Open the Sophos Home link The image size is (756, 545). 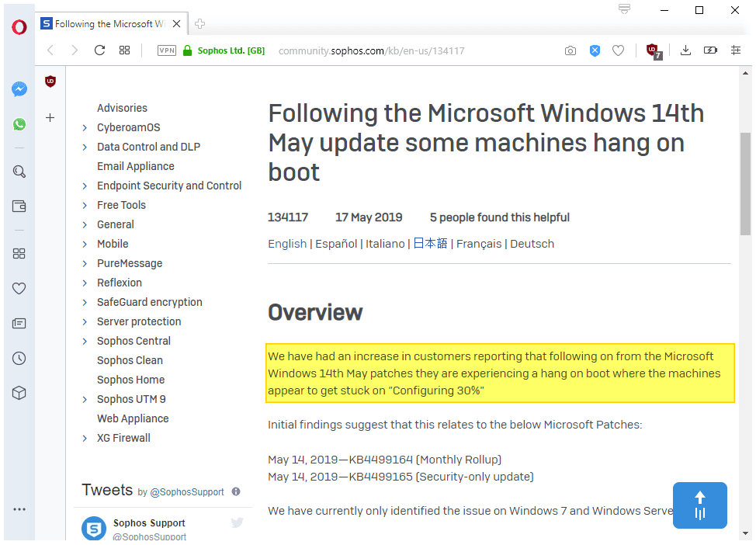[130, 380]
